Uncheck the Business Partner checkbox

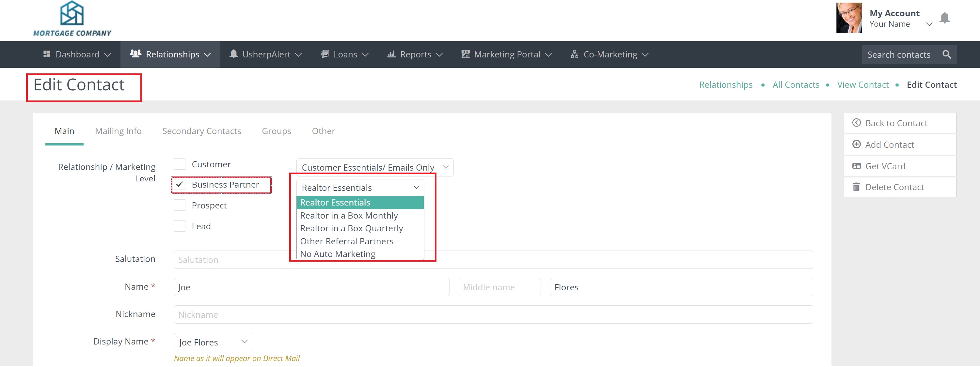[180, 184]
